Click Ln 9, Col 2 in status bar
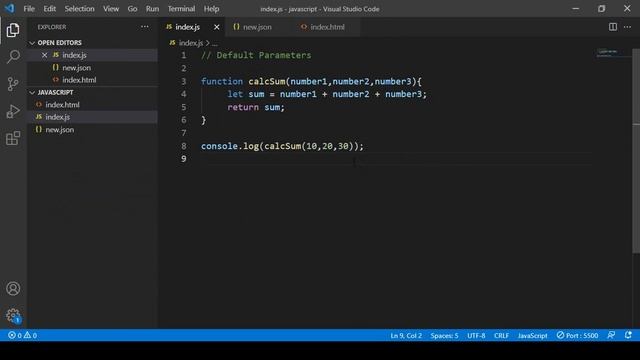 tap(406, 336)
